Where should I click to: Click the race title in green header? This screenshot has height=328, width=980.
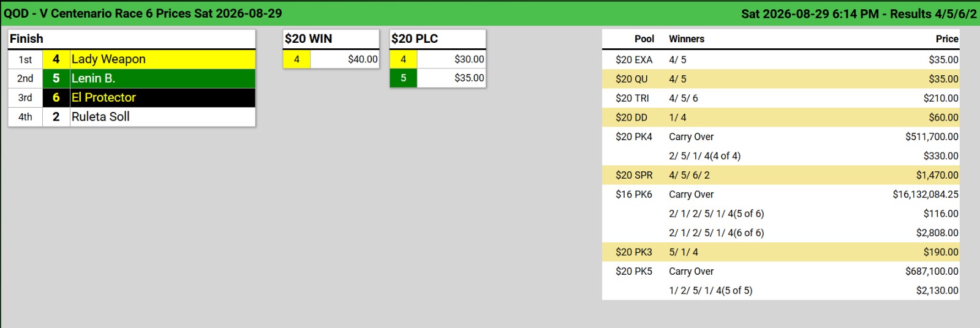[x=143, y=13]
